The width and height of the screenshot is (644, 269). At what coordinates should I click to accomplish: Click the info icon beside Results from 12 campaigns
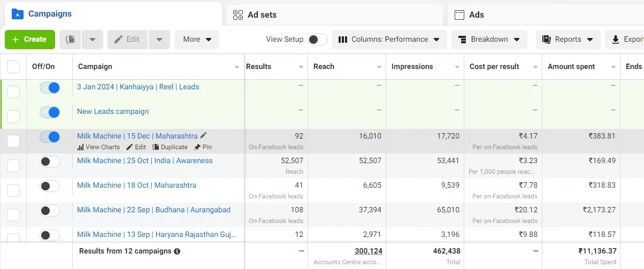[177, 251]
